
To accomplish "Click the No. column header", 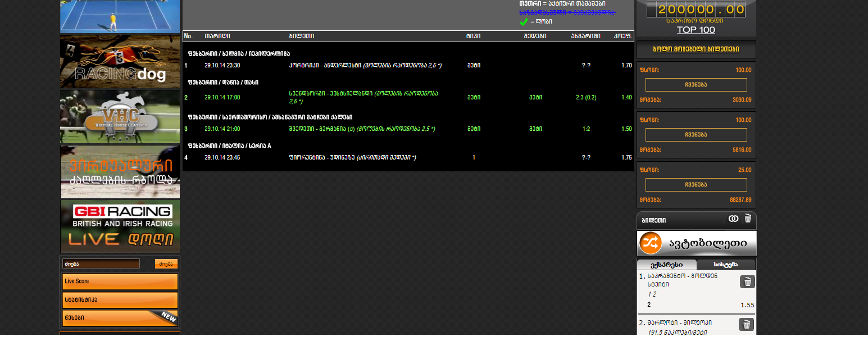I will point(188,36).
